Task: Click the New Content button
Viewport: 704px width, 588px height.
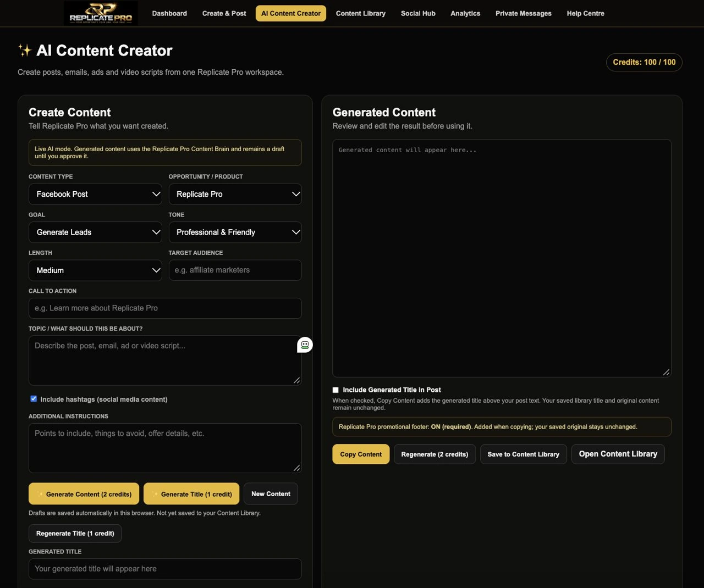Action: point(271,494)
